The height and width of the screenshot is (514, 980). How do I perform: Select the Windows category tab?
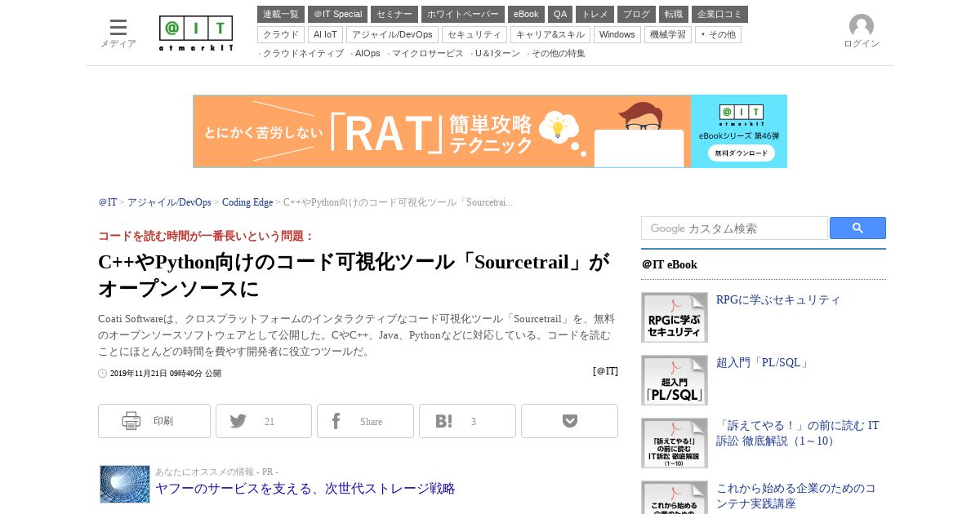(617, 34)
